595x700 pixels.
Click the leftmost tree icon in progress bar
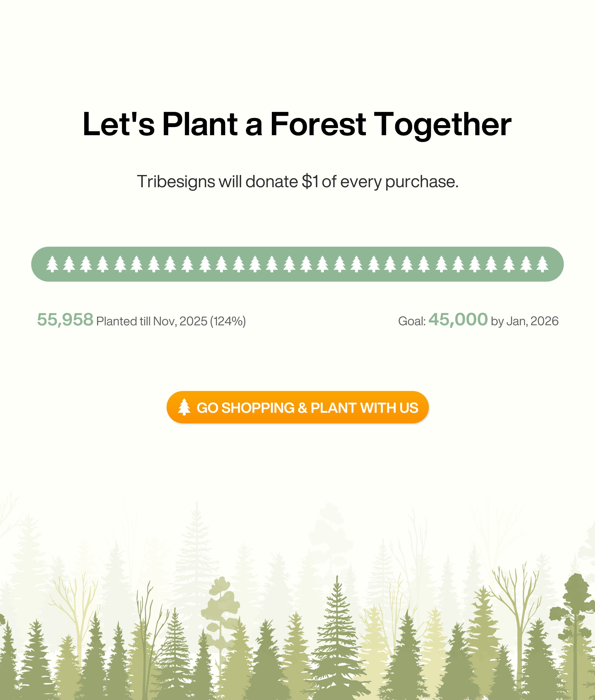(x=52, y=264)
